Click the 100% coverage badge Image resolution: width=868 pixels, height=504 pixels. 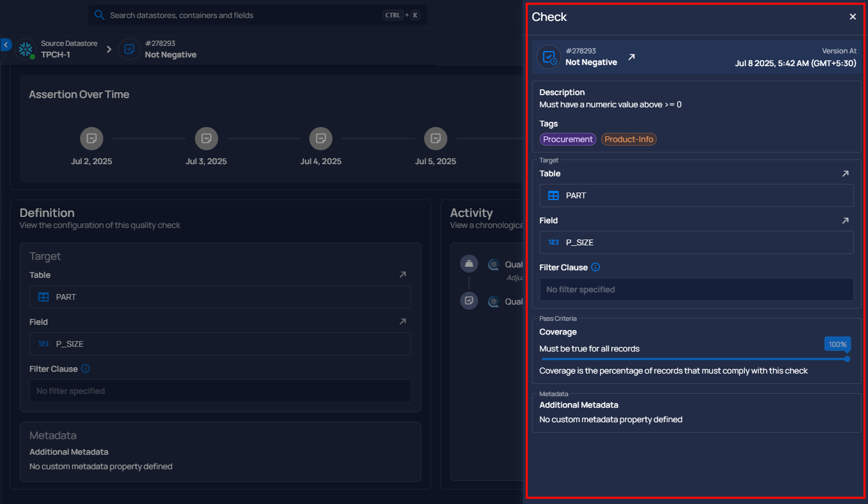point(837,344)
